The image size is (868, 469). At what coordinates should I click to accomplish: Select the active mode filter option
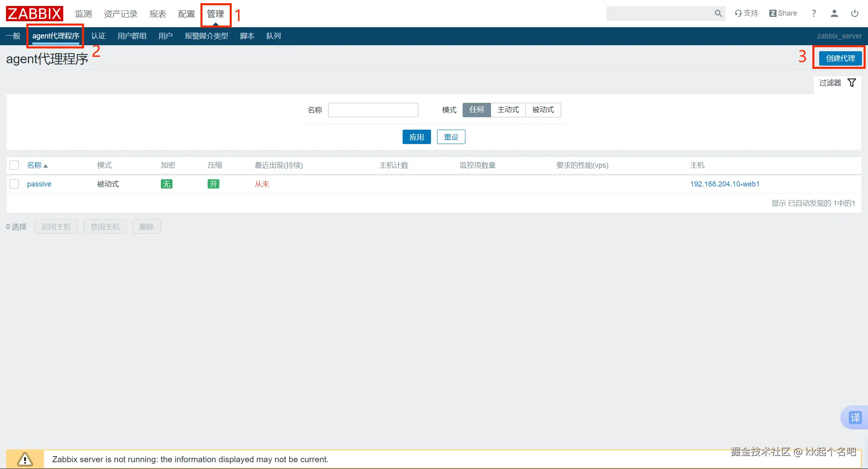point(508,110)
